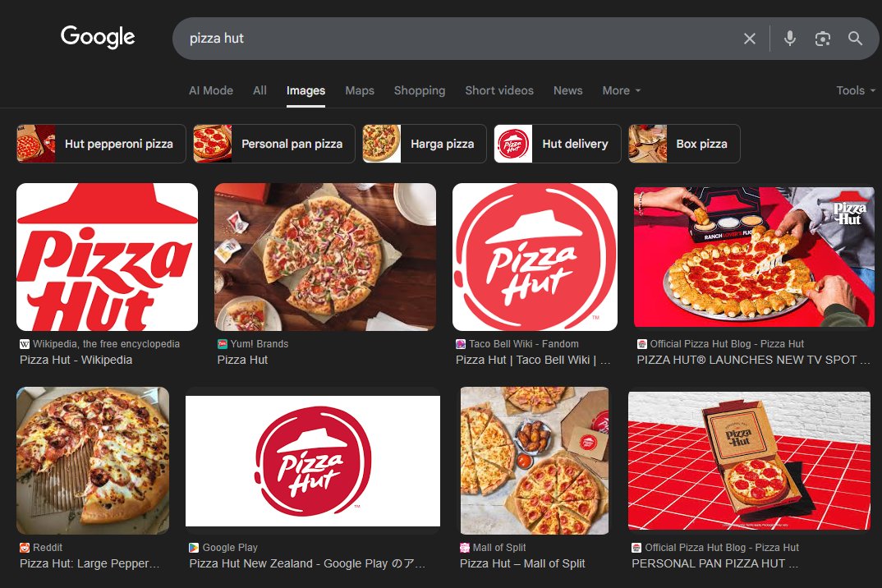Image resolution: width=882 pixels, height=588 pixels.
Task: Click the 'Yum! Brands' source text
Action: (260, 344)
